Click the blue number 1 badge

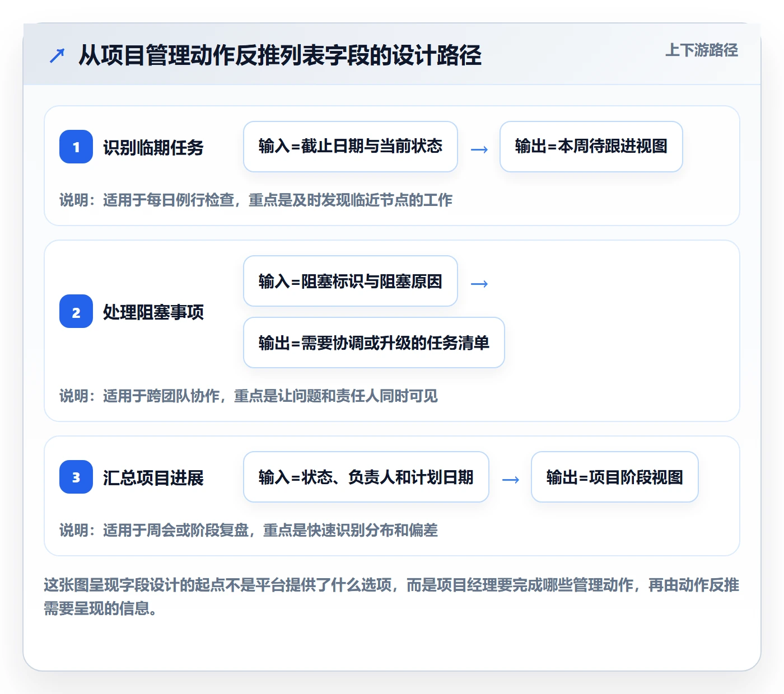(76, 147)
